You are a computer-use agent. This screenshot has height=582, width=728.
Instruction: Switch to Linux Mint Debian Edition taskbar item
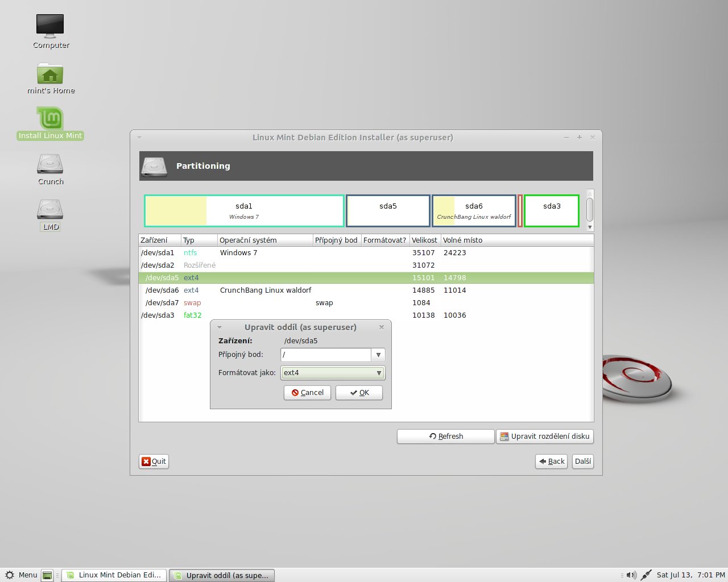tap(114, 575)
